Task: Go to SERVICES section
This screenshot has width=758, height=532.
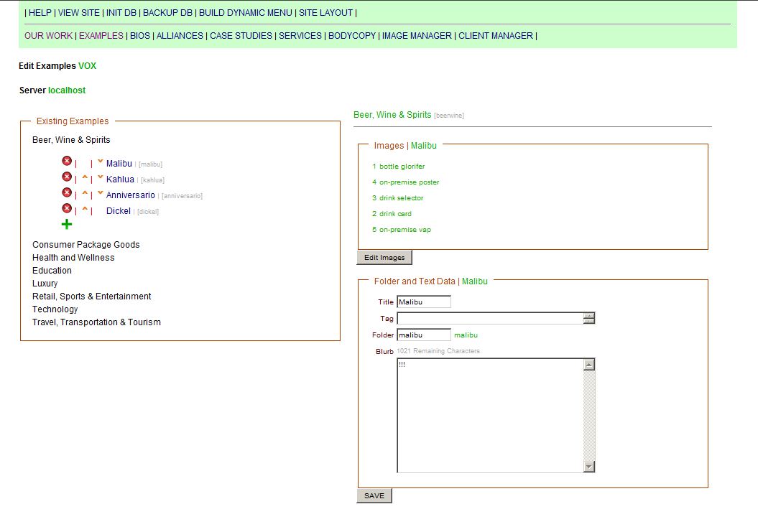Action: [x=300, y=36]
